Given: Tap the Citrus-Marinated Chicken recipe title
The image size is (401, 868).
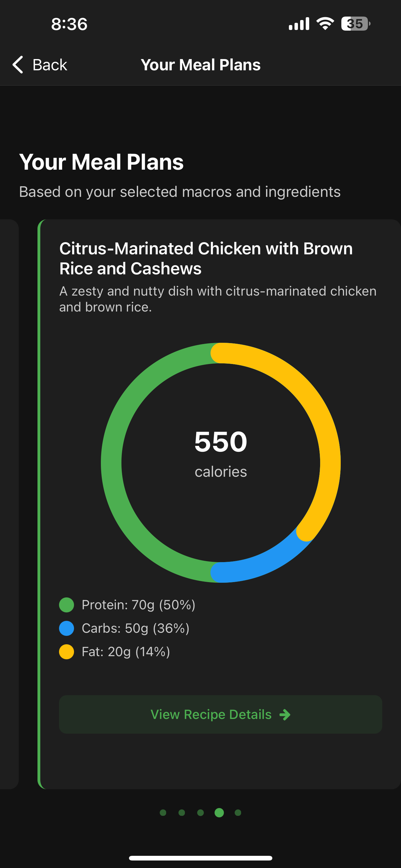Looking at the screenshot, I should point(206,258).
